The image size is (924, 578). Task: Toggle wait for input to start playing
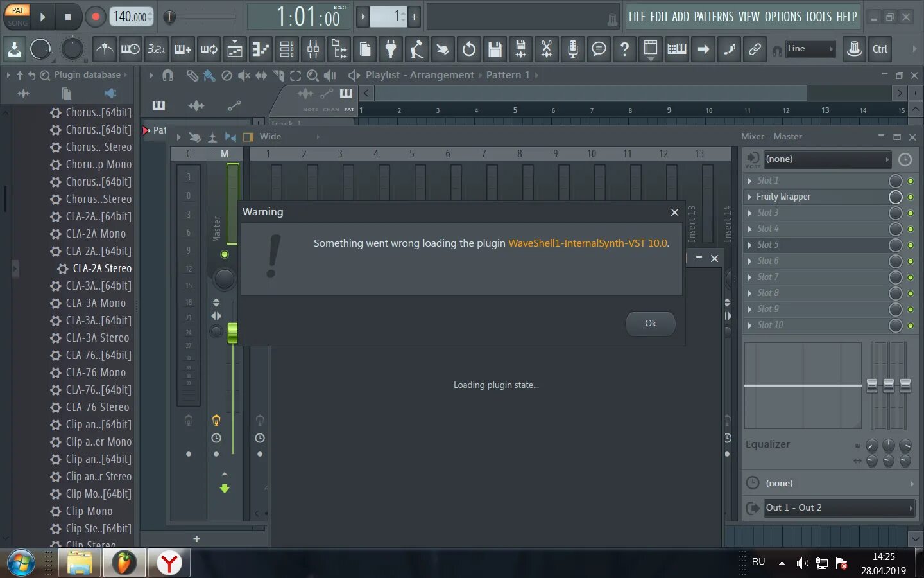[130, 49]
